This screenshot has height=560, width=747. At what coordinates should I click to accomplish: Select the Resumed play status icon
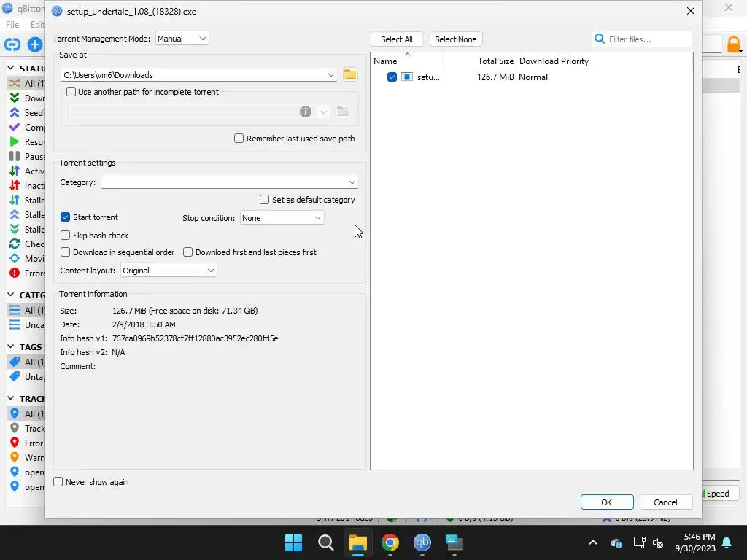tap(15, 141)
